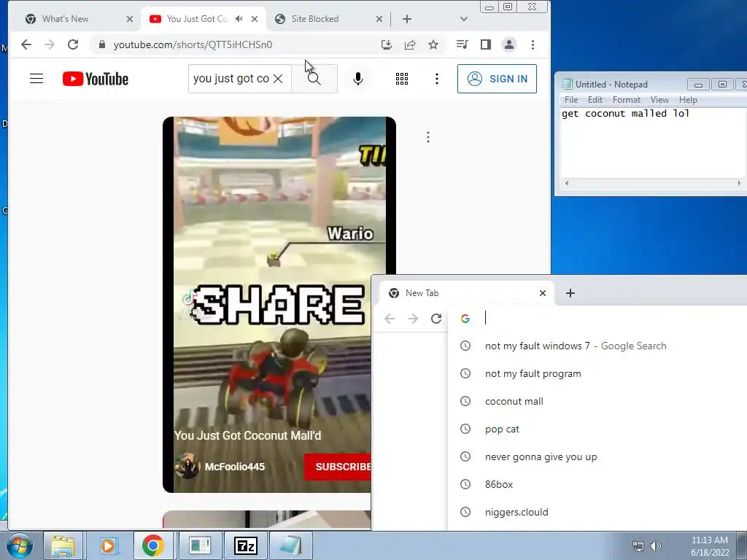Add a tab in the second Chrome window
The image size is (747, 560).
(x=570, y=293)
